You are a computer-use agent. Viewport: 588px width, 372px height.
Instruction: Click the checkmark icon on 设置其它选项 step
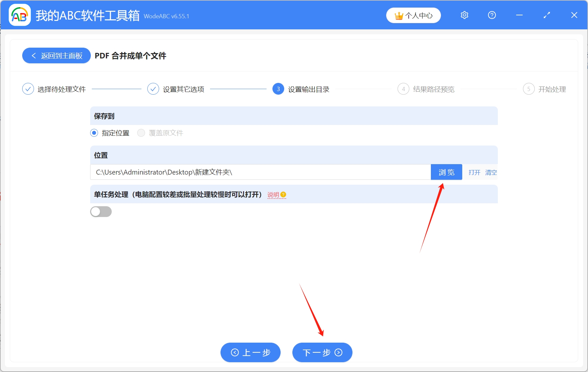153,89
